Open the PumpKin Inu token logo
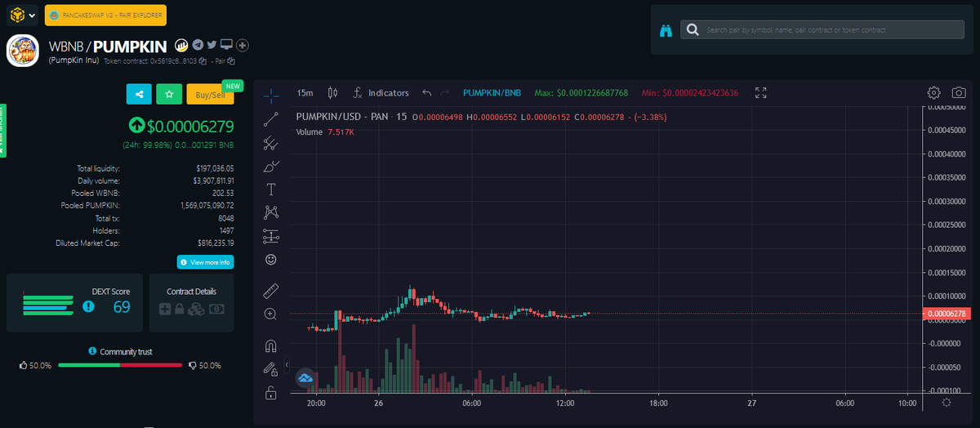Image resolution: width=980 pixels, height=428 pixels. [x=23, y=50]
